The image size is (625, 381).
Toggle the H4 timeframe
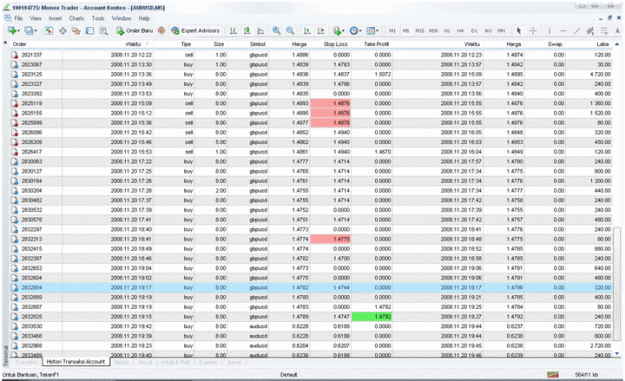(460, 31)
